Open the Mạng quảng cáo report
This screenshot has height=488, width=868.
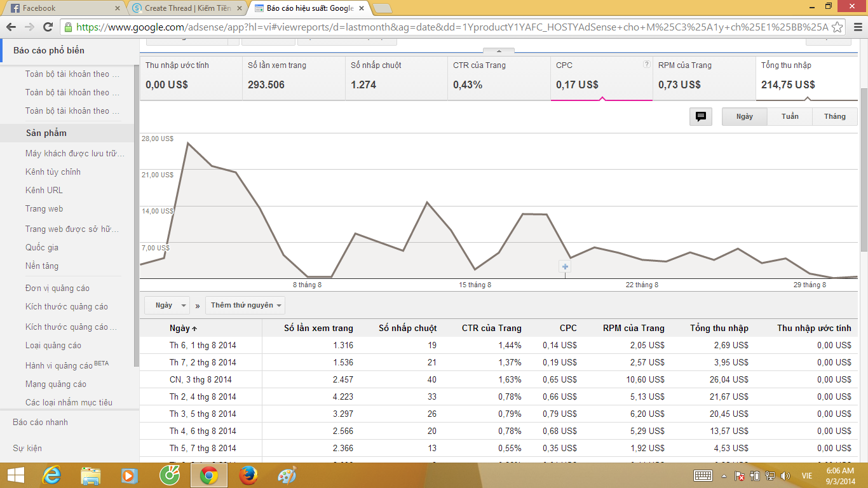tap(56, 384)
